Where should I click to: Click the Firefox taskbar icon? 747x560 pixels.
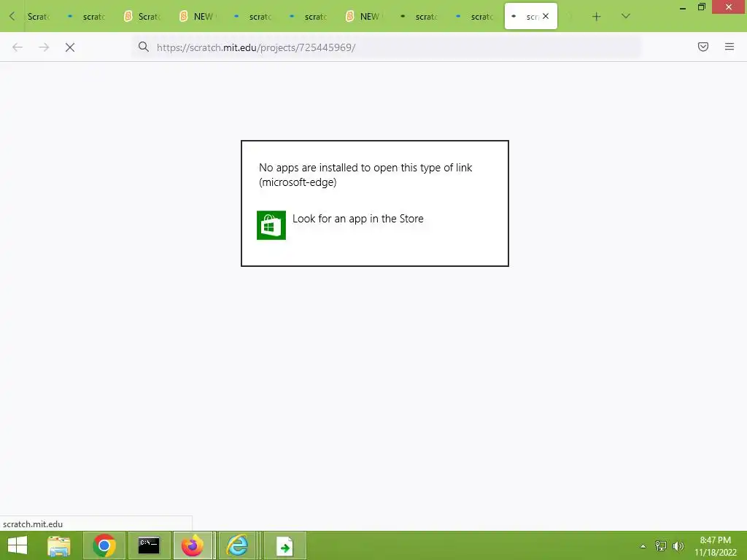(x=193, y=545)
